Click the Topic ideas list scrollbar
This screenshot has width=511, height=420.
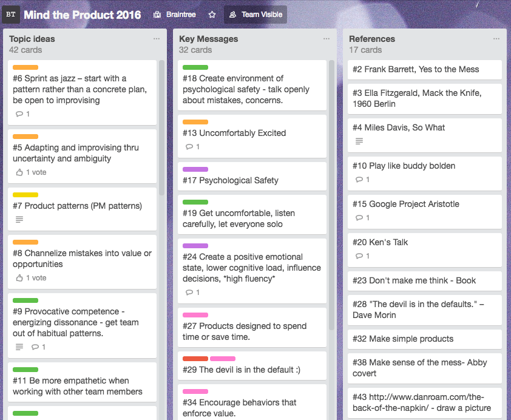tap(161, 121)
